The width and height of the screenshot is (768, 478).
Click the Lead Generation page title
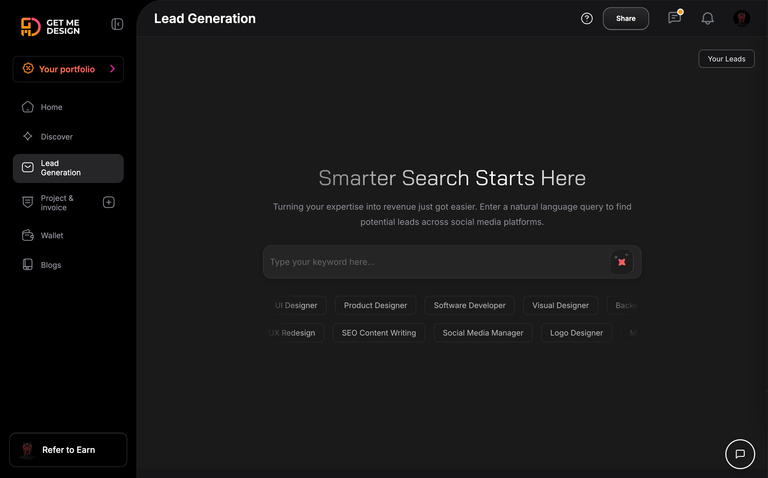pos(205,19)
